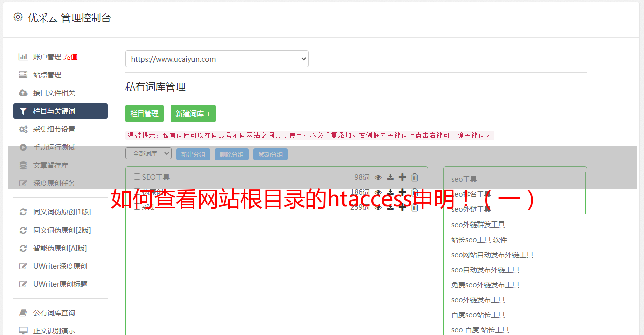The image size is (644, 335).
Task: Select keyword seo 百度 站长工具
Action: click(x=480, y=330)
